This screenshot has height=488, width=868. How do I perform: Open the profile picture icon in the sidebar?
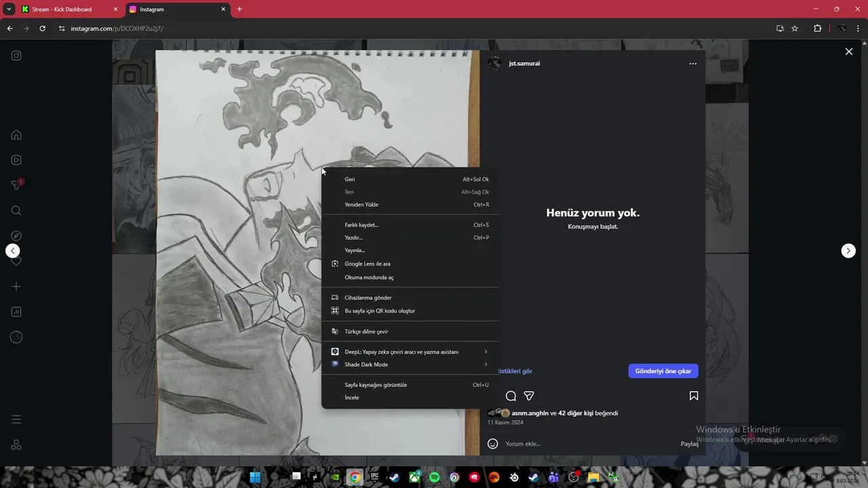click(16, 337)
